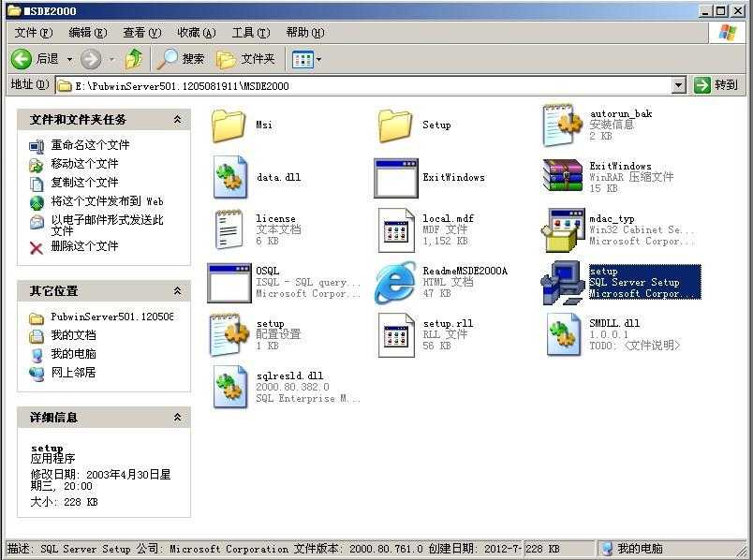Open the 查看(V) menu
This screenshot has height=560, width=753.
point(142,33)
